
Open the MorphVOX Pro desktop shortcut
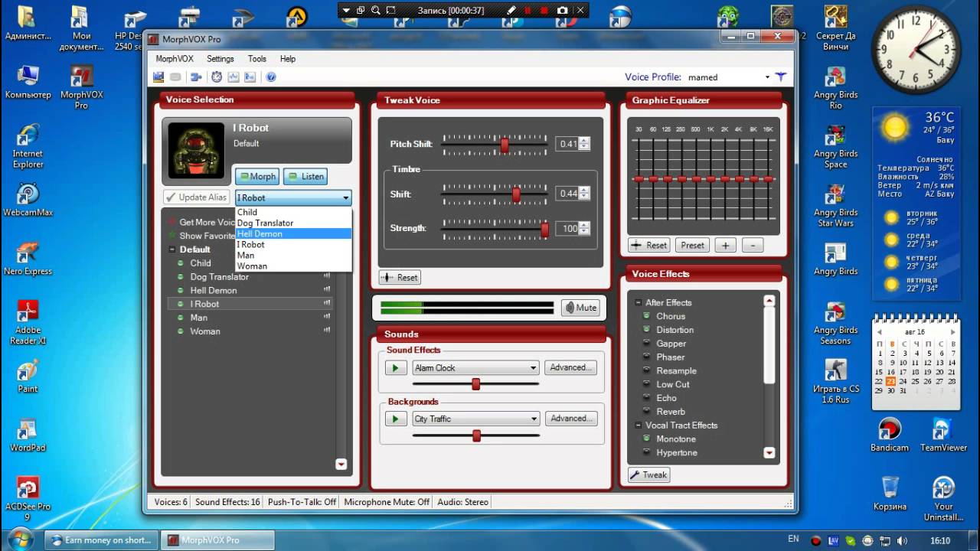[x=81, y=88]
